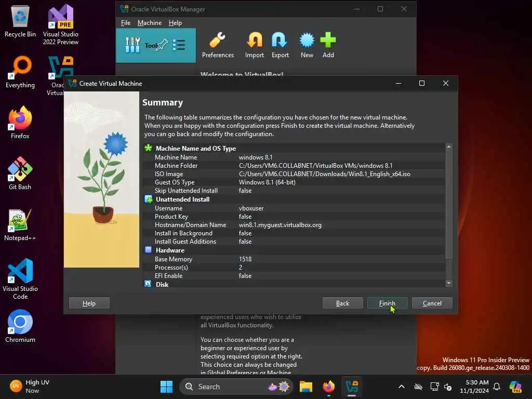Launch Chromium from the desktop
Image resolution: width=532 pixels, height=399 pixels.
pos(20,326)
